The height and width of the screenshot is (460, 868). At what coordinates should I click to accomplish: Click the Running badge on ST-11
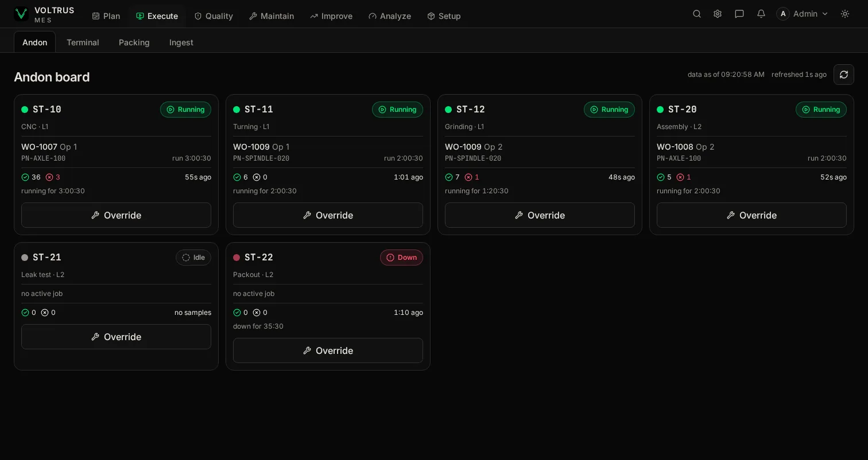397,110
